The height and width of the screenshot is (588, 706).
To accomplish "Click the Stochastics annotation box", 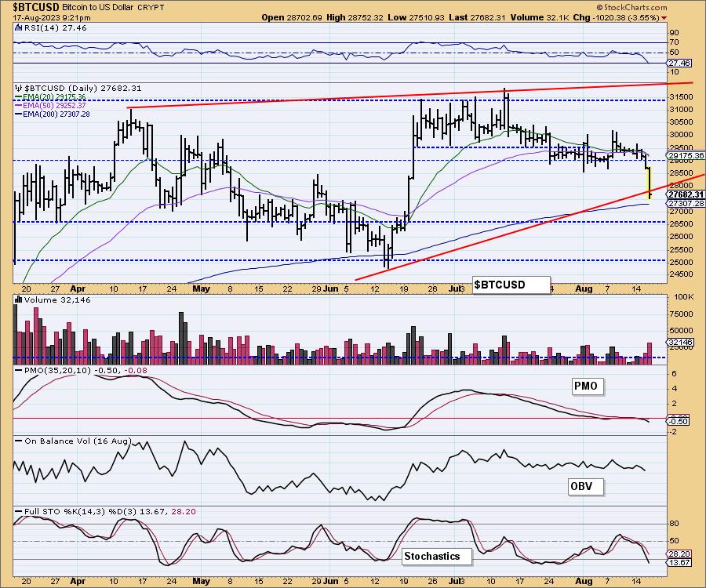I will coord(436,556).
